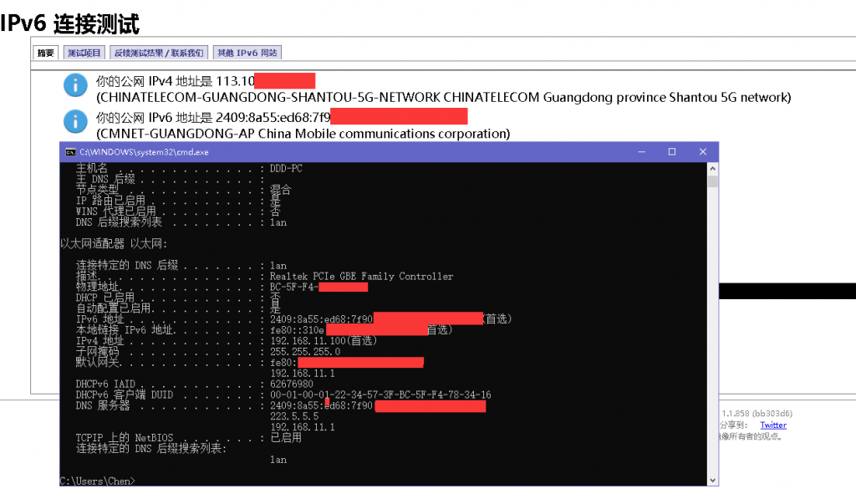Image resolution: width=856 pixels, height=504 pixels.
Task: Click the Realtek PCIe GBE Family Controller line
Action: point(361,277)
